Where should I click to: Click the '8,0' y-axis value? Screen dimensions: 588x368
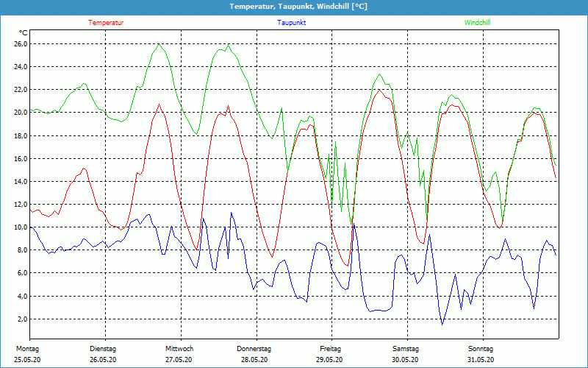(x=23, y=250)
